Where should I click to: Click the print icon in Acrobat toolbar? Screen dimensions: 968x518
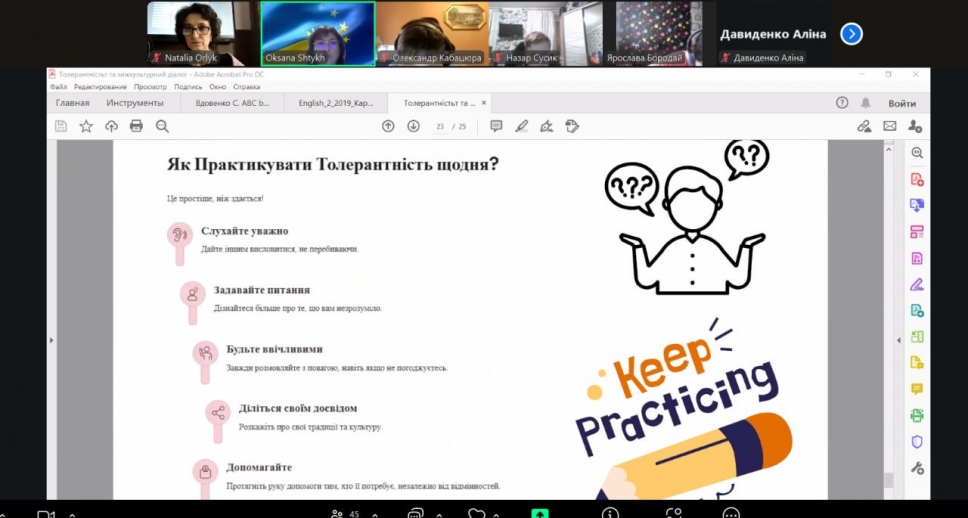(136, 126)
